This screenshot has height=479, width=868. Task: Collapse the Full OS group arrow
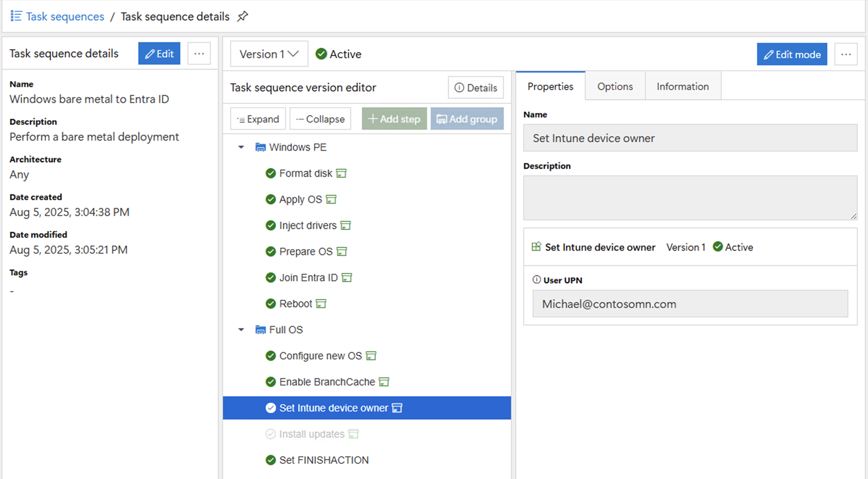[x=241, y=330]
